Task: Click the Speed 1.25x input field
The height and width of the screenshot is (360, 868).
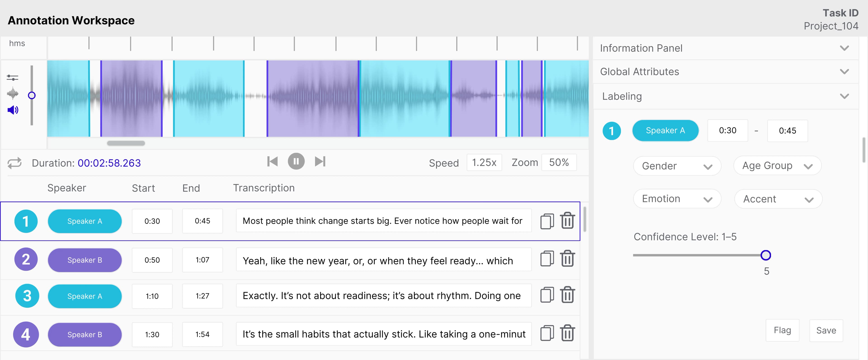Action: pos(484,162)
